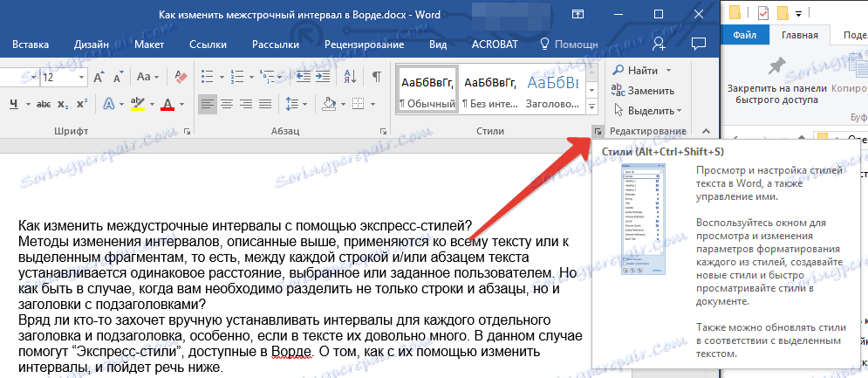The width and height of the screenshot is (868, 378).
Task: Click the ribbon display options icon
Action: tap(578, 14)
